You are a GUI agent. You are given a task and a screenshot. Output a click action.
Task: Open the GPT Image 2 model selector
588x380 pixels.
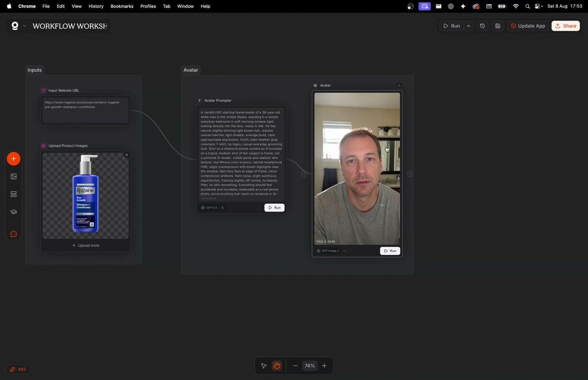[x=328, y=251]
